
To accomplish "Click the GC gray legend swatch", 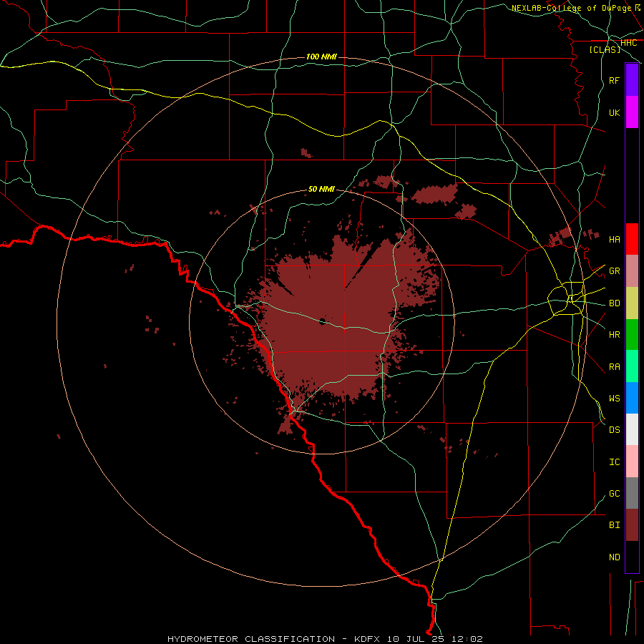I will coord(632,493).
